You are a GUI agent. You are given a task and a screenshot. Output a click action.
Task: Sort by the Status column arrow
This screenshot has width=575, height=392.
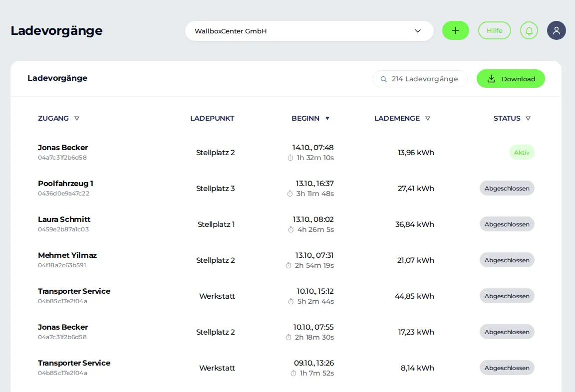tap(528, 118)
